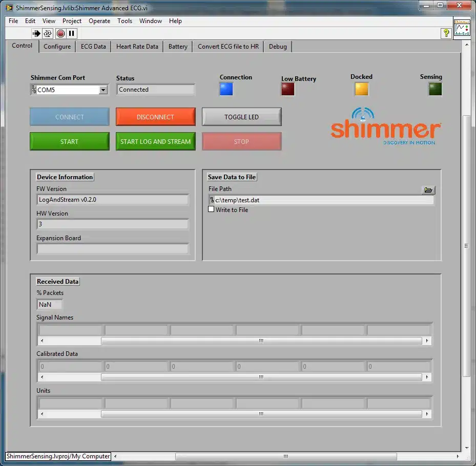
Task: Click the first Units cell
Action: click(x=70, y=403)
